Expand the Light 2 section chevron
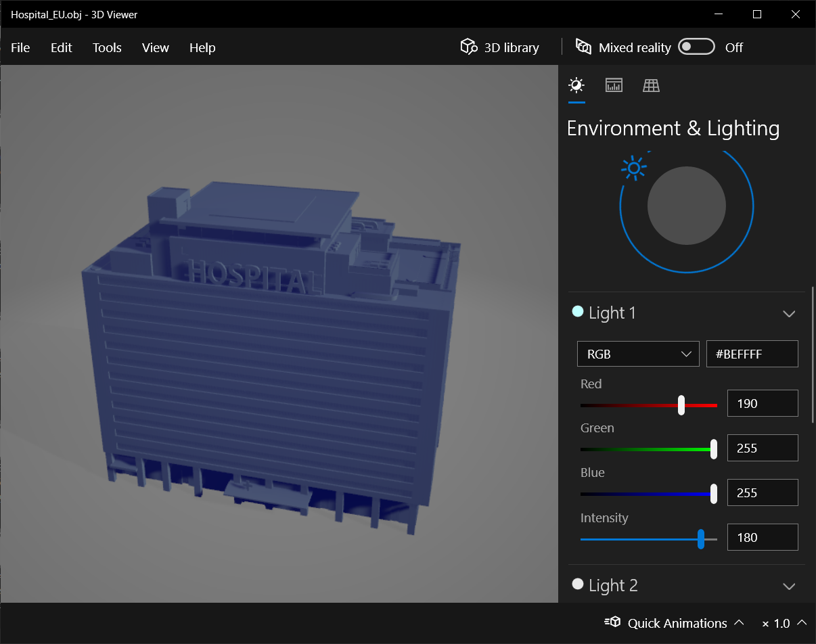 coord(788,586)
